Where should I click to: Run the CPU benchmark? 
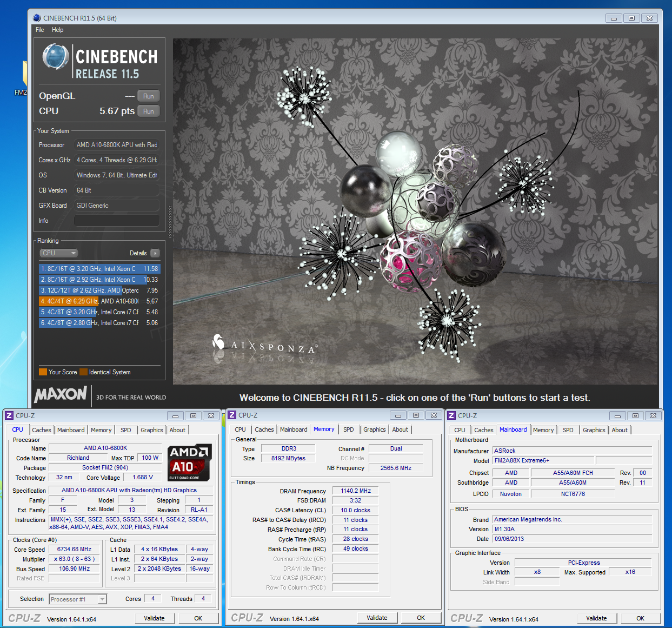[148, 111]
